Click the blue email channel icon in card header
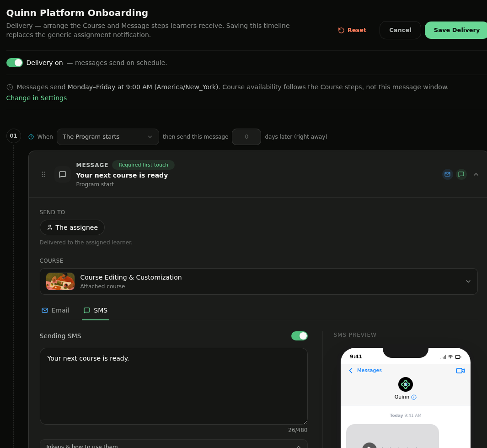This screenshot has width=487, height=448. tap(447, 174)
